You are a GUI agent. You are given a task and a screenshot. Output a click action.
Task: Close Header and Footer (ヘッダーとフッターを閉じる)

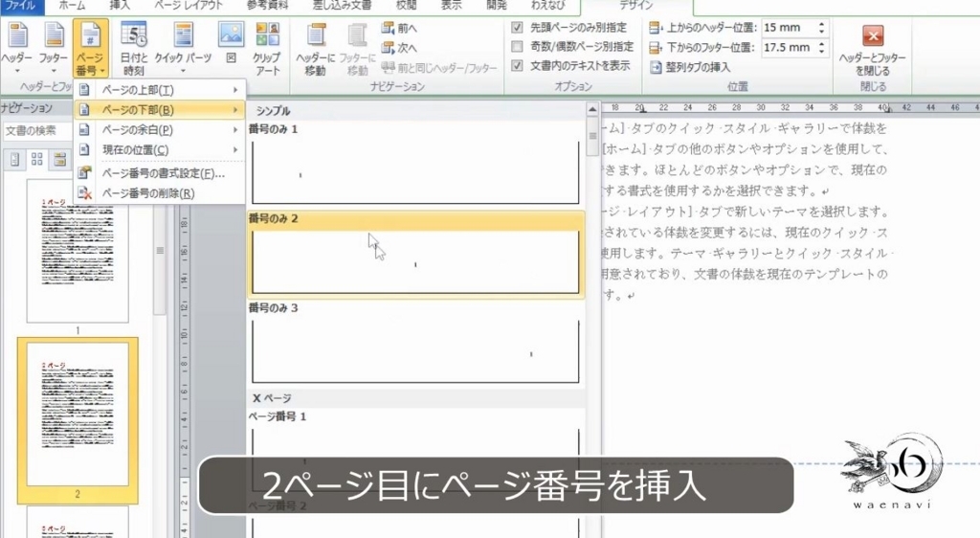pos(873,50)
